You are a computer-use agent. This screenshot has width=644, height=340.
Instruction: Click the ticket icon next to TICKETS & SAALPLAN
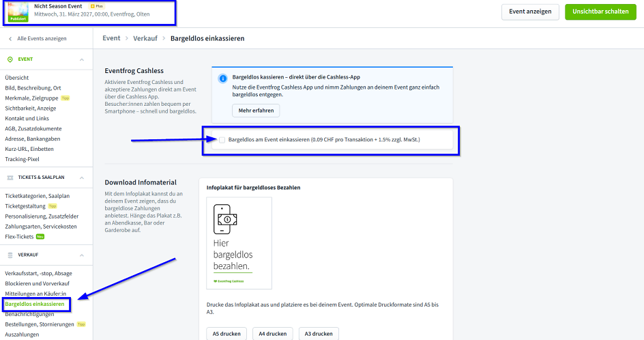pos(10,178)
